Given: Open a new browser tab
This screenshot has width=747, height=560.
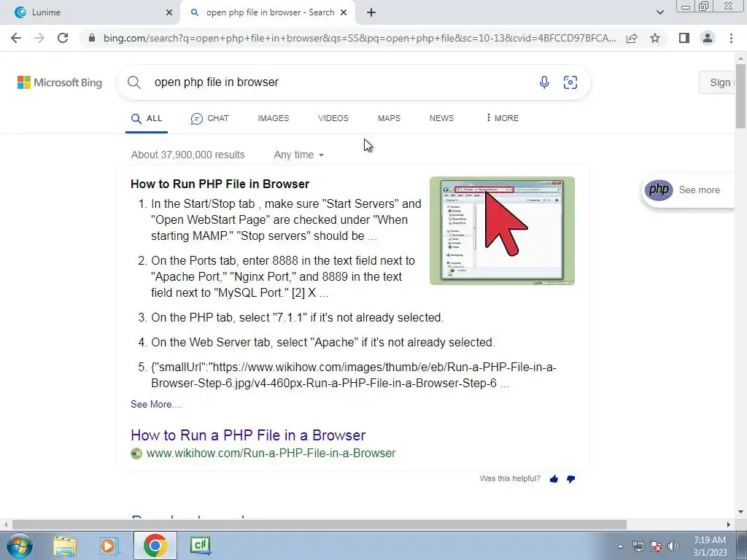Looking at the screenshot, I should (371, 12).
